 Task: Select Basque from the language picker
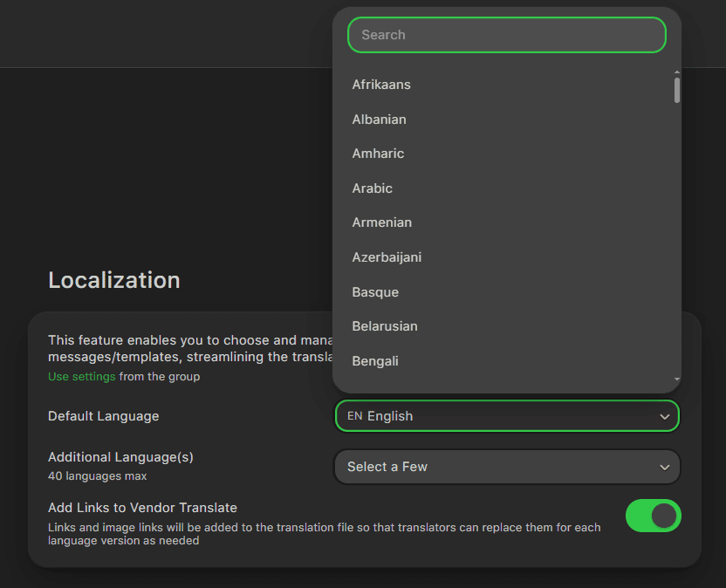pos(374,291)
